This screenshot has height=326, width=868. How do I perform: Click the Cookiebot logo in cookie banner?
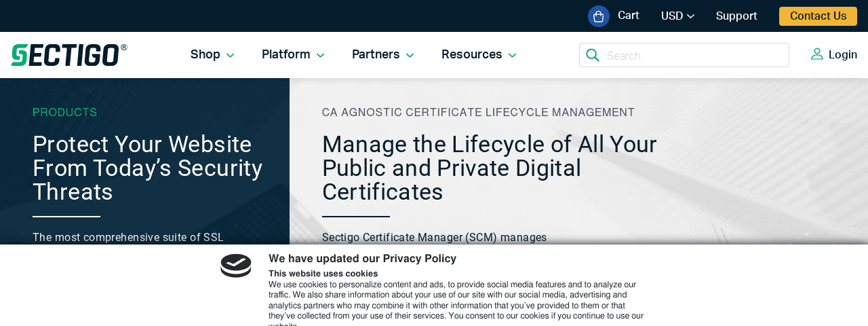236,266
